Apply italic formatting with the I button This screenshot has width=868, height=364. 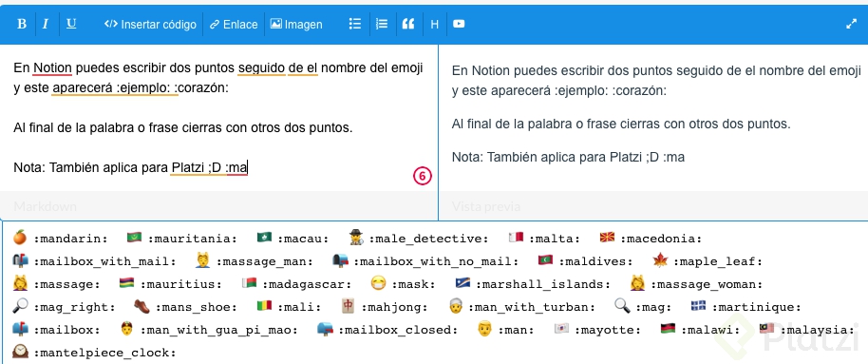(x=46, y=25)
